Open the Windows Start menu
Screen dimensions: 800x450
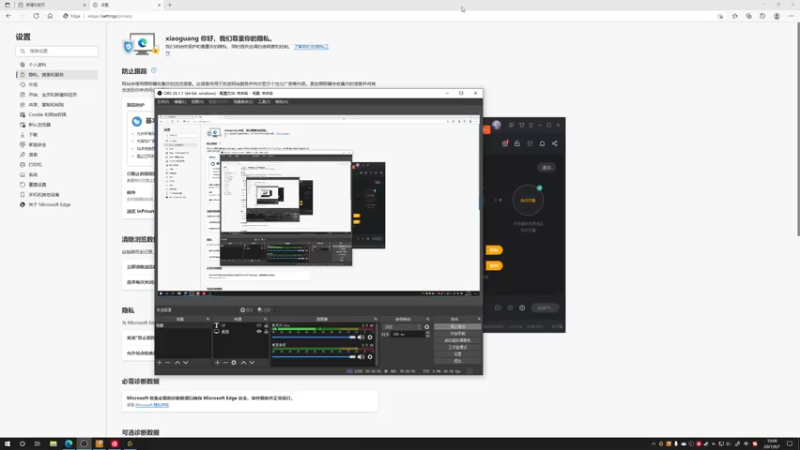pyautogui.click(x=7, y=444)
